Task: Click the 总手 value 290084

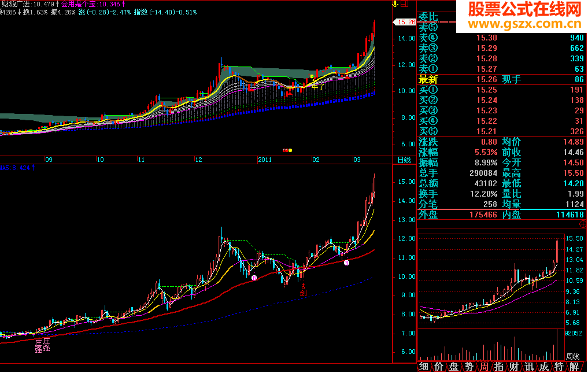Action: [x=484, y=173]
